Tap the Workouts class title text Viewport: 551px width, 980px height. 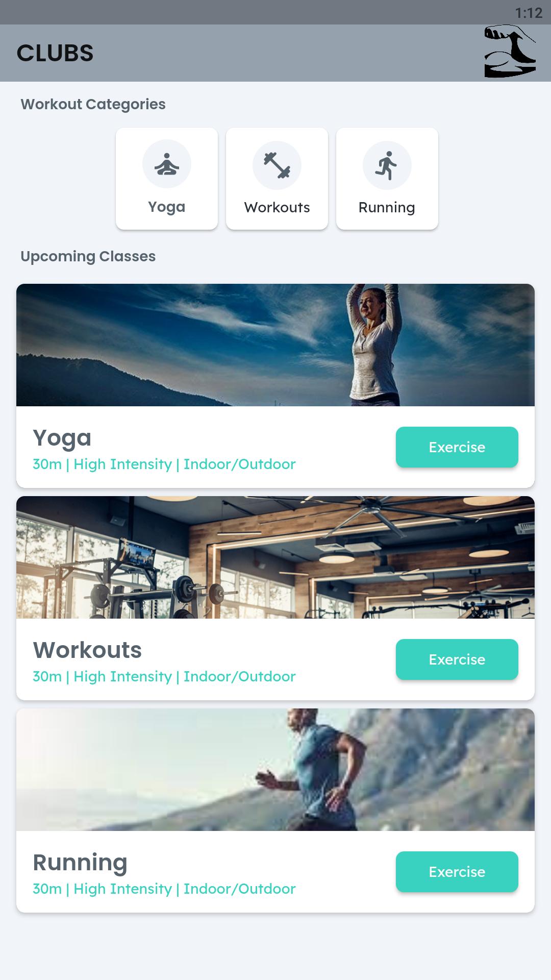coord(87,650)
